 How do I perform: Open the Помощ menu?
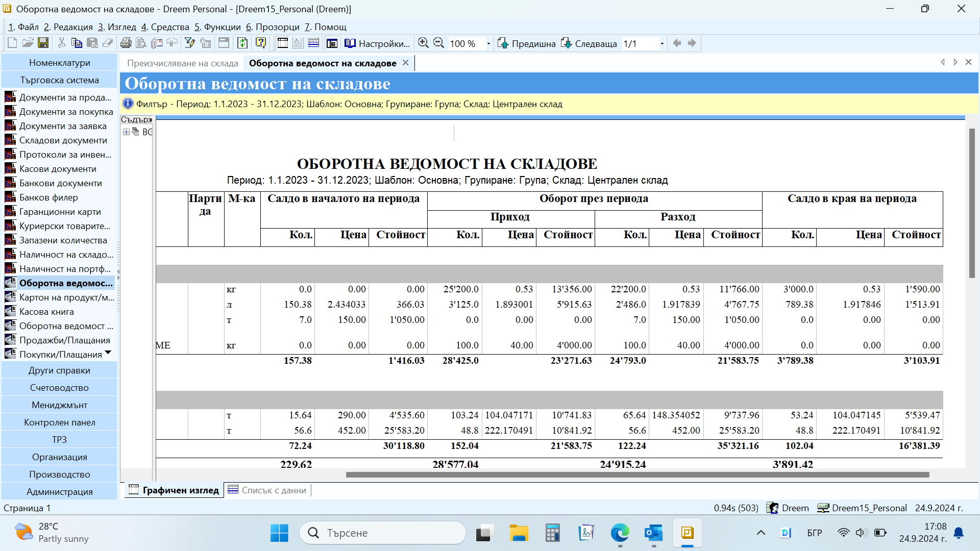pos(326,27)
